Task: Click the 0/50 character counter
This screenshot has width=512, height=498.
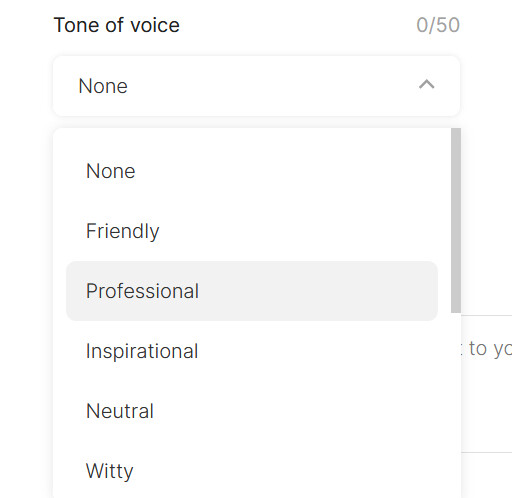Action: point(438,25)
